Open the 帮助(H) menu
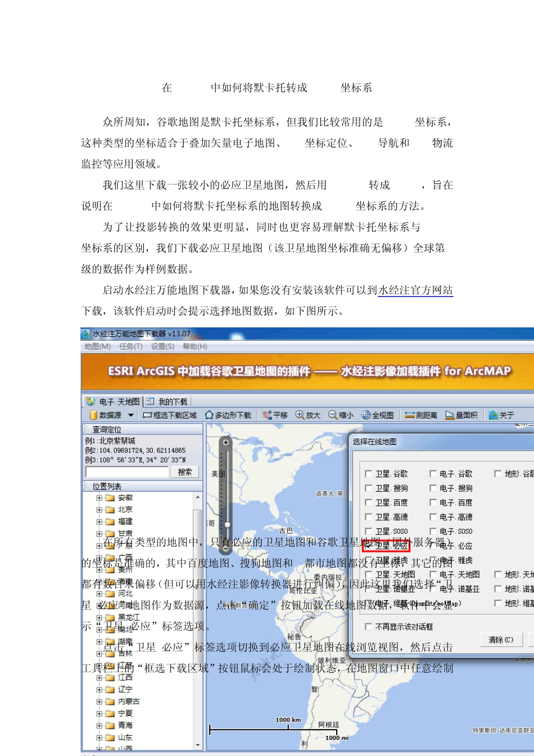The image size is (534, 756). 194,346
